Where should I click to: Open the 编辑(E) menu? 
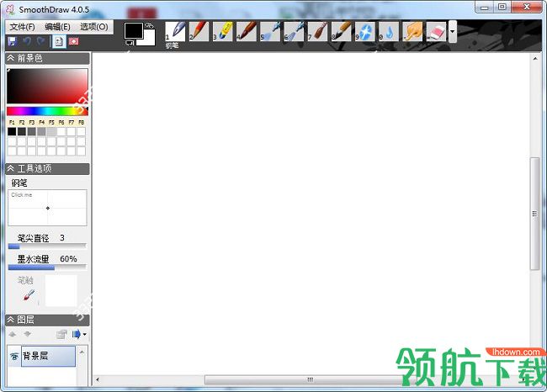57,27
